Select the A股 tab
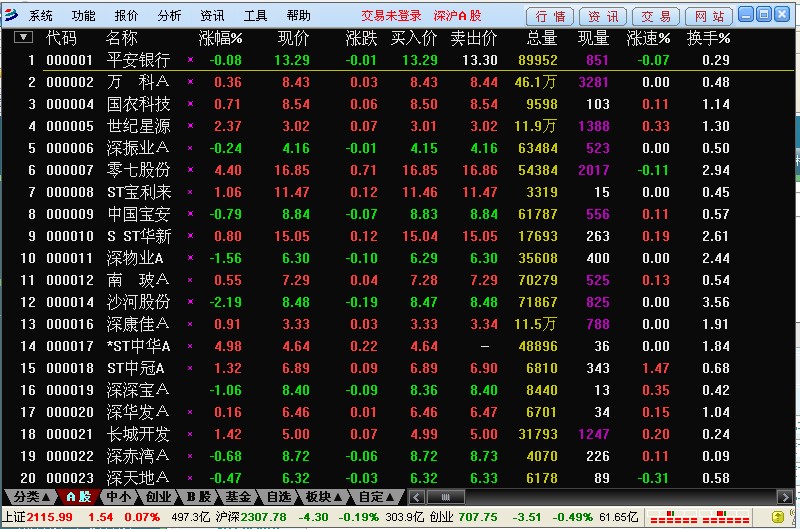Viewport: 800px width, 529px height. click(x=78, y=497)
